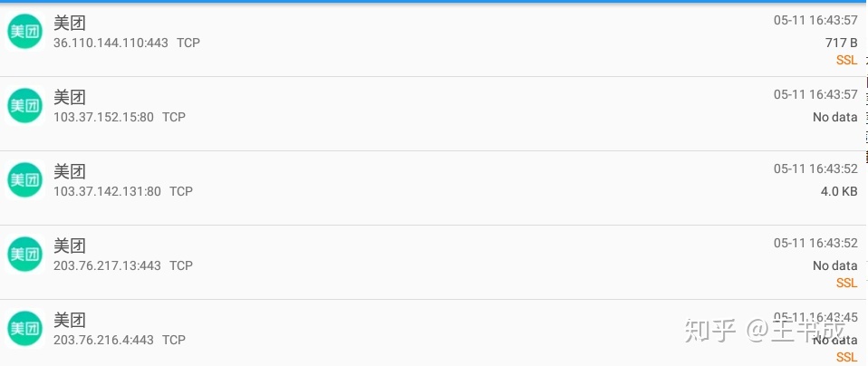The width and height of the screenshot is (868, 366).
Task: Open connection 203.76.217.13:443 TCP
Action: 432,263
